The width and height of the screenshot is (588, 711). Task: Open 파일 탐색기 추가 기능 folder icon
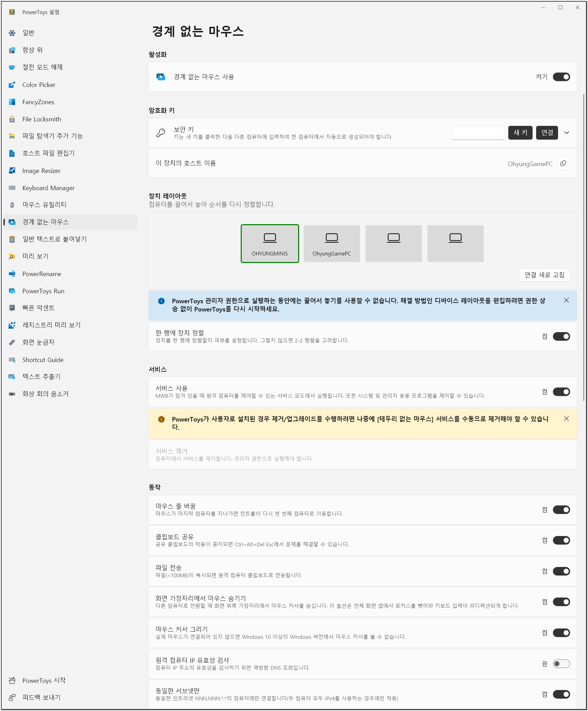click(x=12, y=136)
